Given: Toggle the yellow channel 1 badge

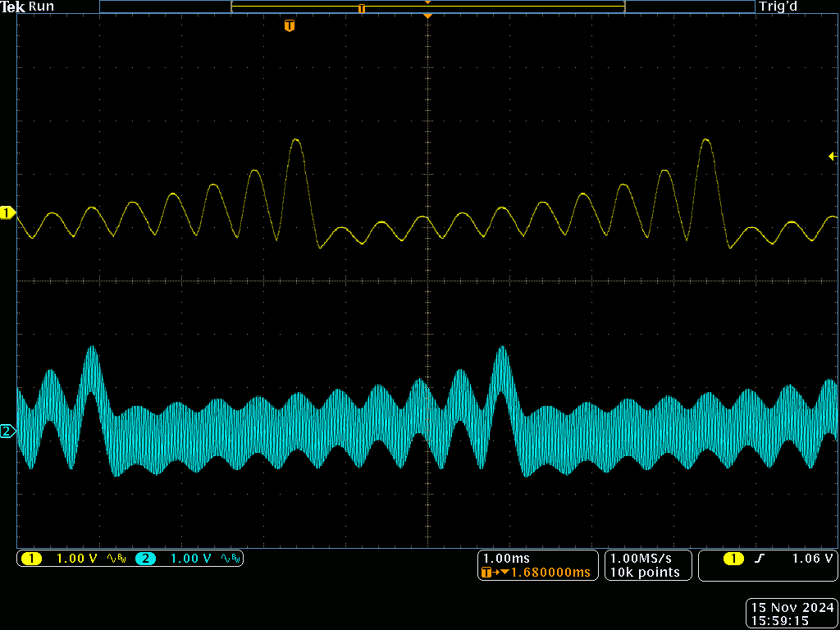Looking at the screenshot, I should (x=31, y=559).
